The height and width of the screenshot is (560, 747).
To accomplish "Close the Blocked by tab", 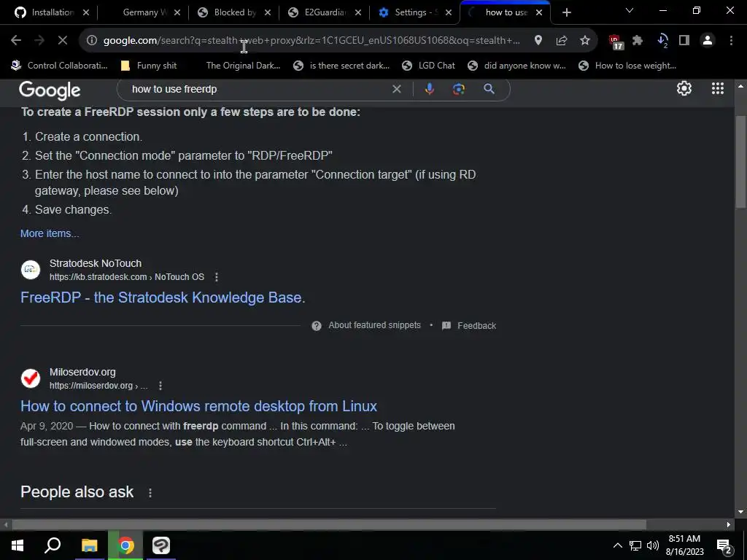I will [x=268, y=12].
